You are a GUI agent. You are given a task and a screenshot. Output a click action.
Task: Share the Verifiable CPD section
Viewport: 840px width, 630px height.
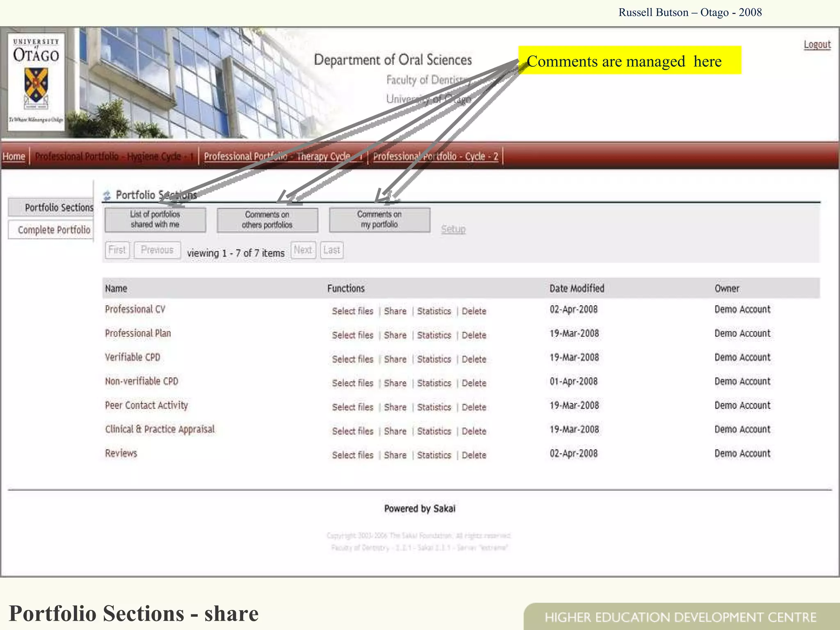pyautogui.click(x=395, y=359)
